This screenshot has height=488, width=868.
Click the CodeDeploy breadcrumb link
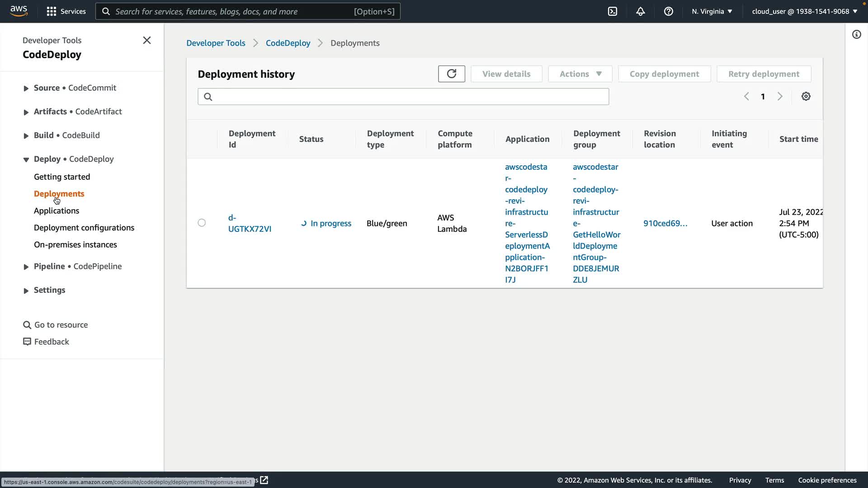coord(288,43)
